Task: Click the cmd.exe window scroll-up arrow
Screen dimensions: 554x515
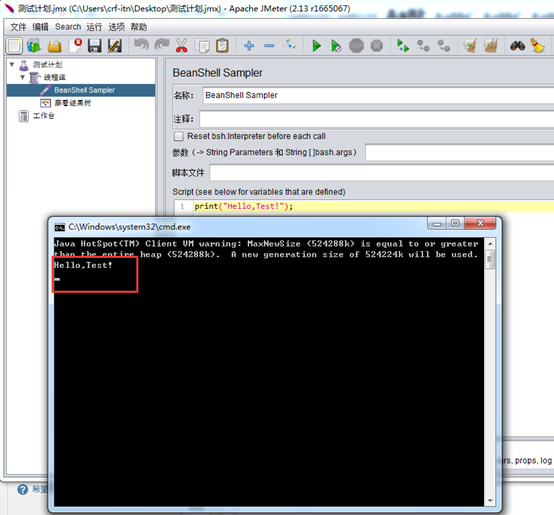Action: [490, 244]
